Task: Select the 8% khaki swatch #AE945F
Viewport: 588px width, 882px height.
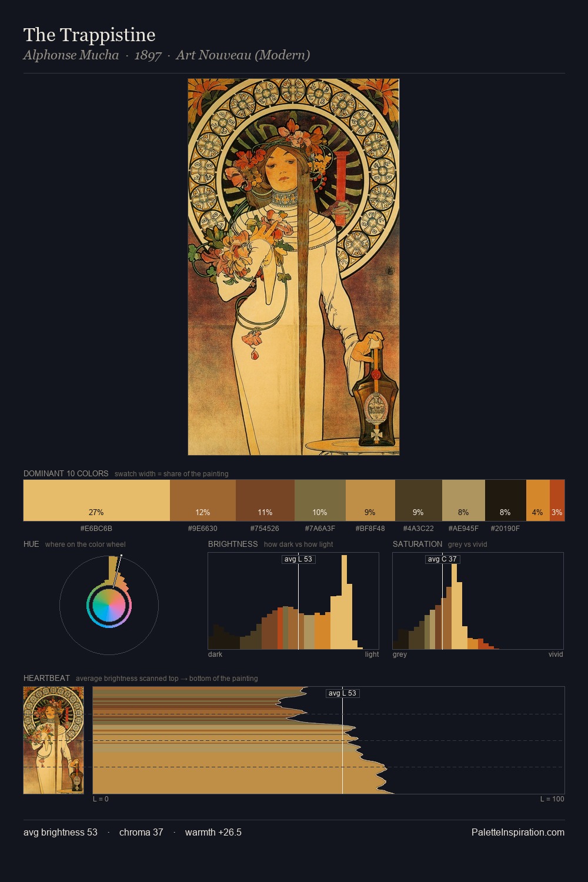Action: 463,500
